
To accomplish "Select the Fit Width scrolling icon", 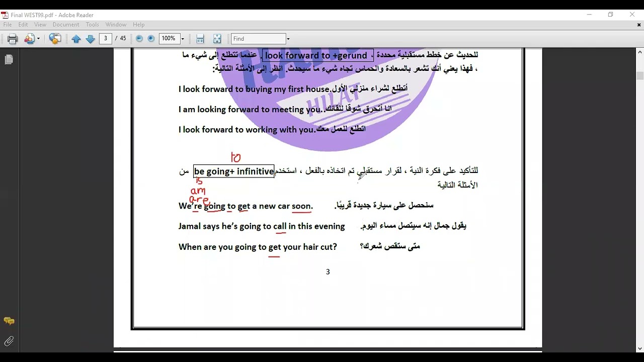I will click(x=200, y=39).
